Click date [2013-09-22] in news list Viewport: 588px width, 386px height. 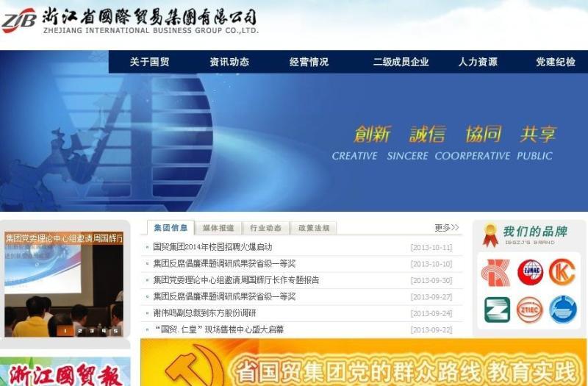click(x=431, y=330)
